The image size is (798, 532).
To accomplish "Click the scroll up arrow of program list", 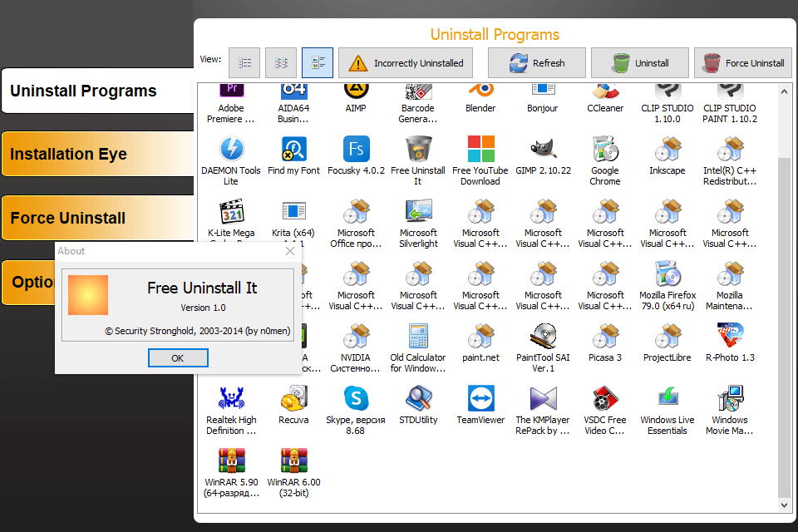I will (784, 92).
